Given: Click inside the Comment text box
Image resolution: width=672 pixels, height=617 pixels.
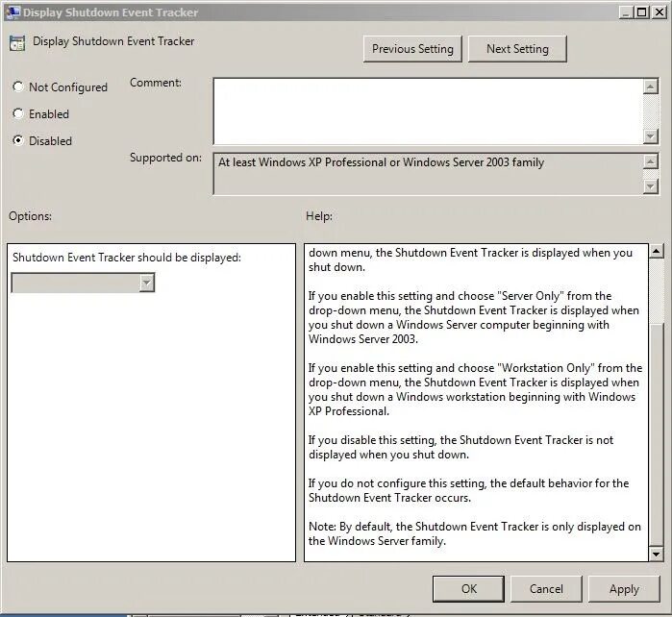Looking at the screenshot, I should 428,111.
